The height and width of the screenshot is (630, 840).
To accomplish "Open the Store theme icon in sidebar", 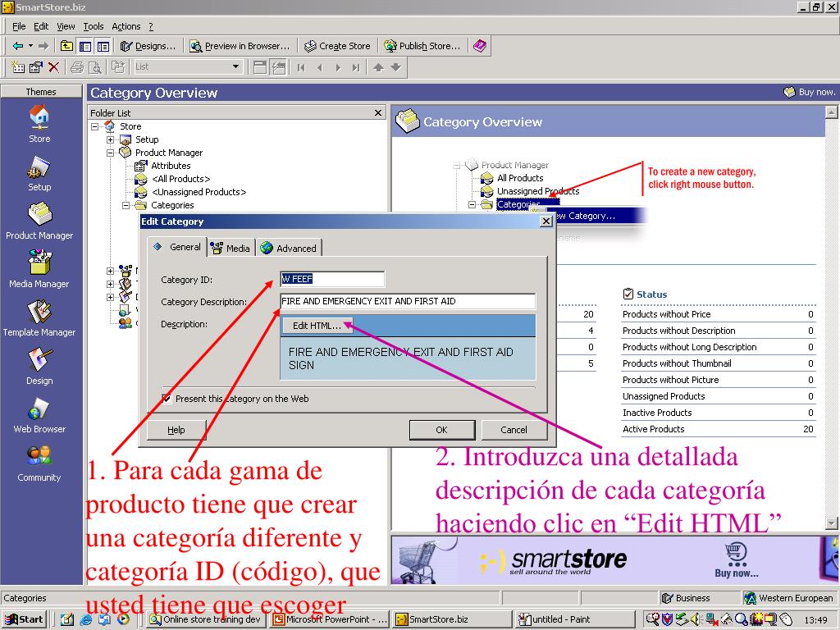I will click(x=39, y=123).
